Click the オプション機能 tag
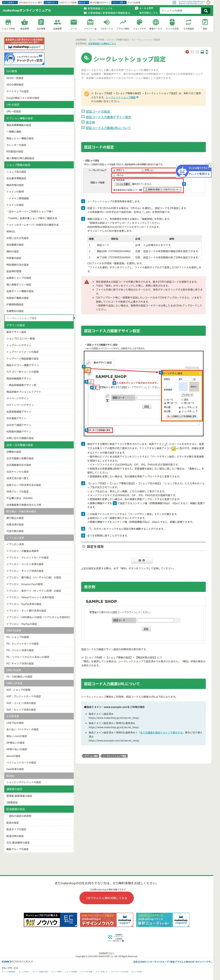This screenshot has width=220, height=980. click(90, 756)
